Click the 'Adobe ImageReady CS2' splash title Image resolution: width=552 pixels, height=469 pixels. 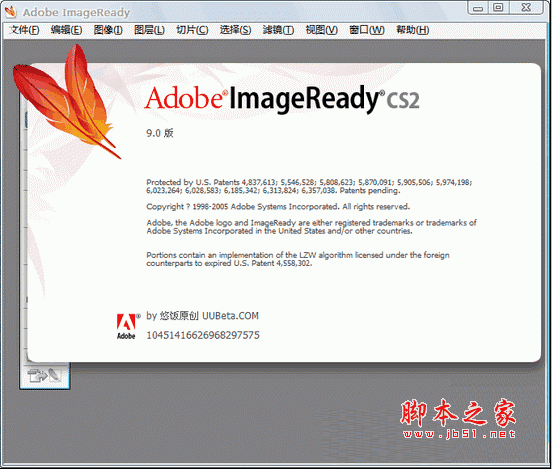(x=282, y=99)
